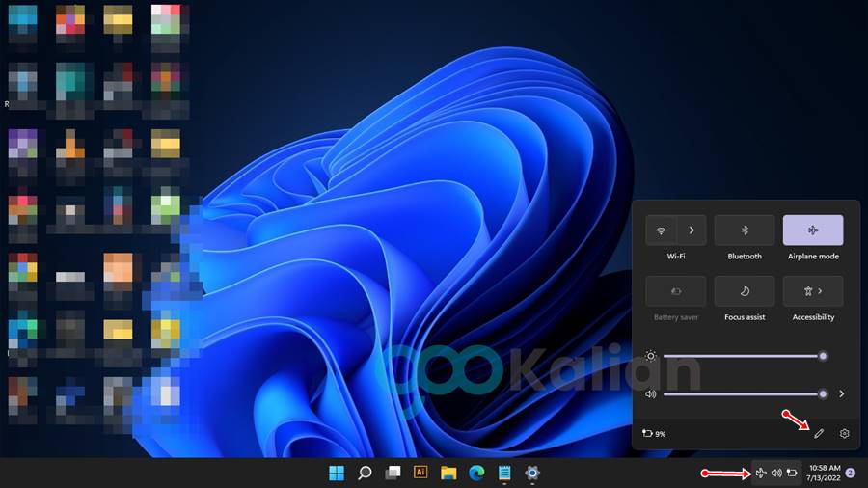This screenshot has width=868, height=488.
Task: Click the battery 9% indicator
Action: point(654,434)
